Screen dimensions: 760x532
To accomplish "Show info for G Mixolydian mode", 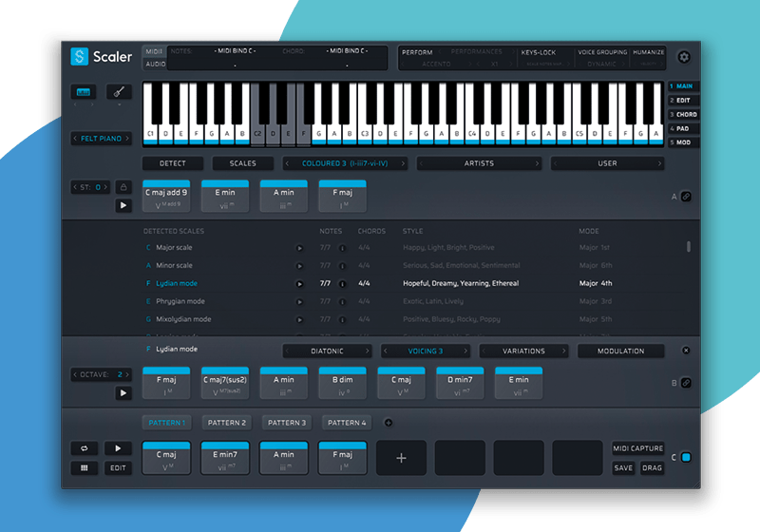I will tap(342, 320).
